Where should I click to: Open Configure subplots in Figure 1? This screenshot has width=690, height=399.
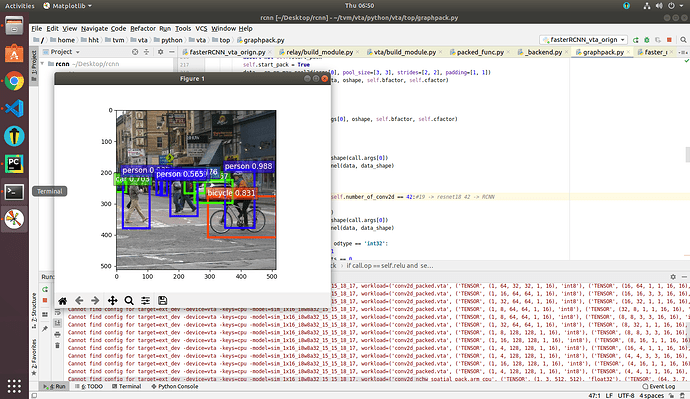(146, 301)
